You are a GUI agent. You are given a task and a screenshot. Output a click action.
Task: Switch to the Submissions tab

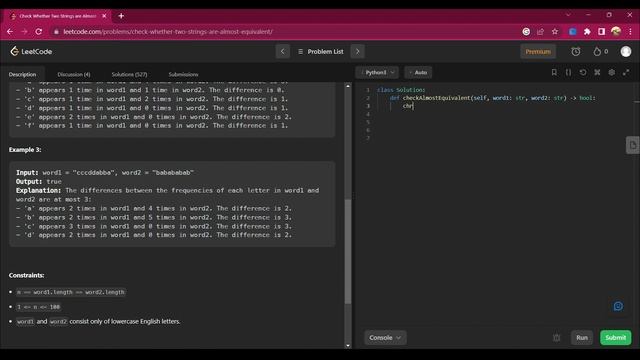tap(183, 74)
